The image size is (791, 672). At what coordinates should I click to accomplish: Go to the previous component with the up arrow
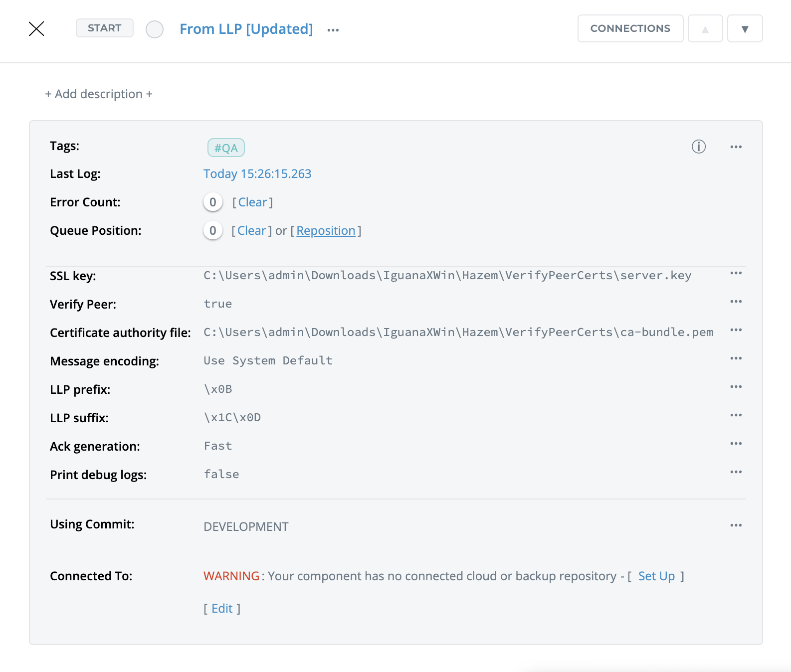pyautogui.click(x=705, y=29)
